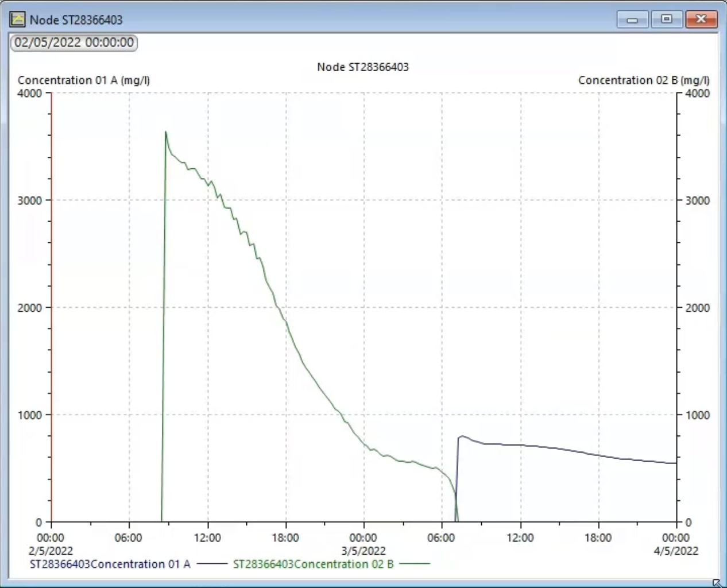Click the 3/5/2022 date label on x-axis

[x=363, y=551]
